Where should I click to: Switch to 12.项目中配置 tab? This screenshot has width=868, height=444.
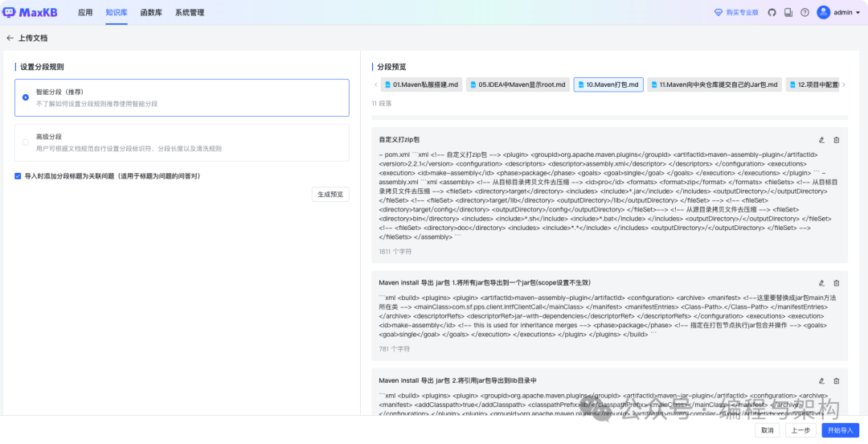[812, 84]
